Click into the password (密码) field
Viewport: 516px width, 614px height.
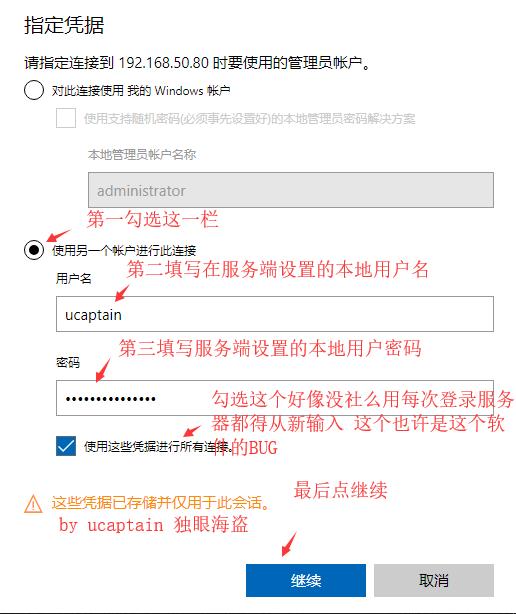pyautogui.click(x=275, y=398)
